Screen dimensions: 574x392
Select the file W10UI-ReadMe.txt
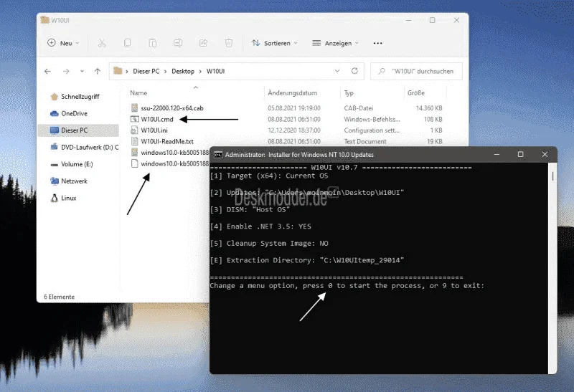(x=167, y=141)
